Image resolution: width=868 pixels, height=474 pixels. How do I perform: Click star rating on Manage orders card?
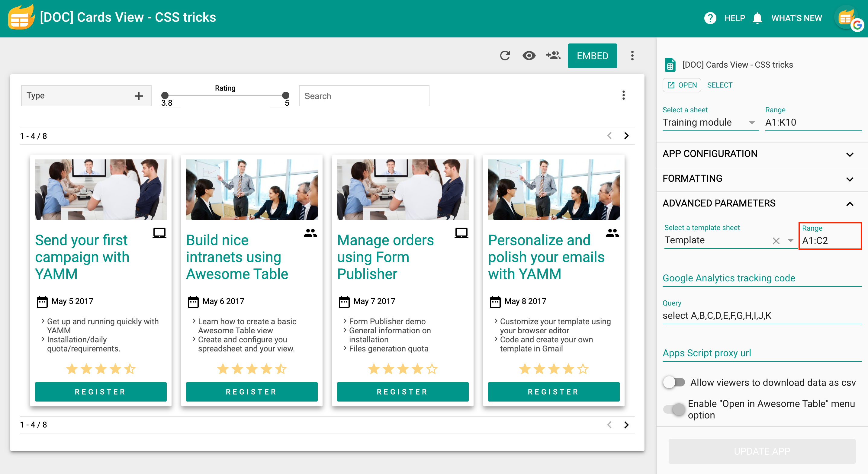pyautogui.click(x=403, y=369)
